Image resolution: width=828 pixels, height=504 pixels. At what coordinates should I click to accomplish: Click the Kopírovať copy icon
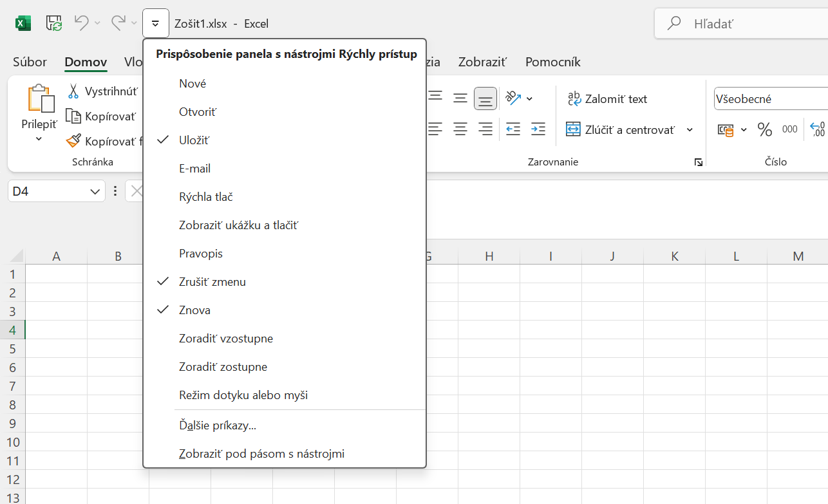(x=73, y=116)
